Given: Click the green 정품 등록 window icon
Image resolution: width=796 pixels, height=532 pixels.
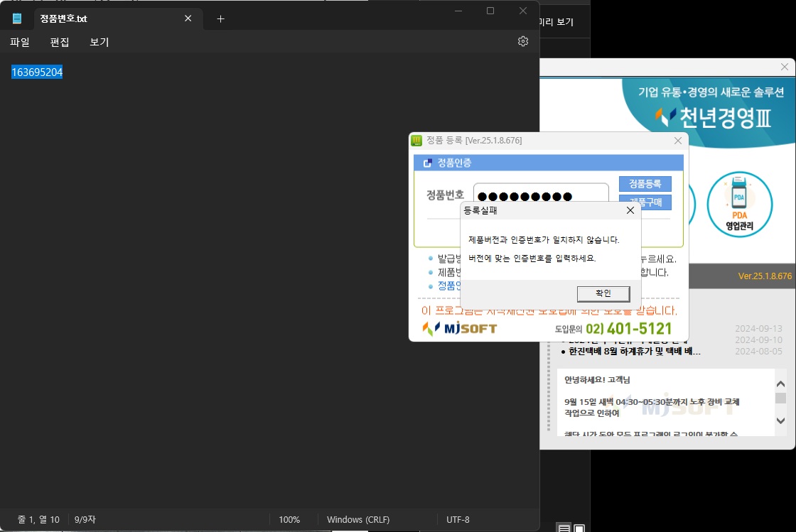Looking at the screenshot, I should coord(416,141).
